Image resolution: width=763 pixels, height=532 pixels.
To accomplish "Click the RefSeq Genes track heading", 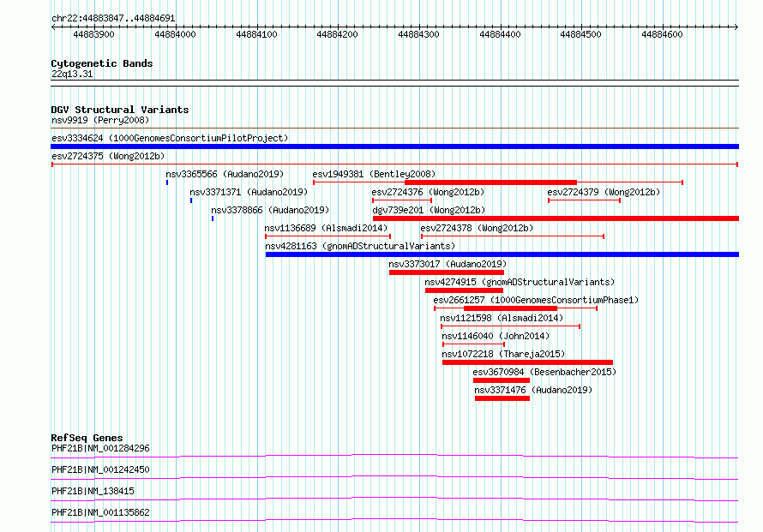I will (87, 438).
